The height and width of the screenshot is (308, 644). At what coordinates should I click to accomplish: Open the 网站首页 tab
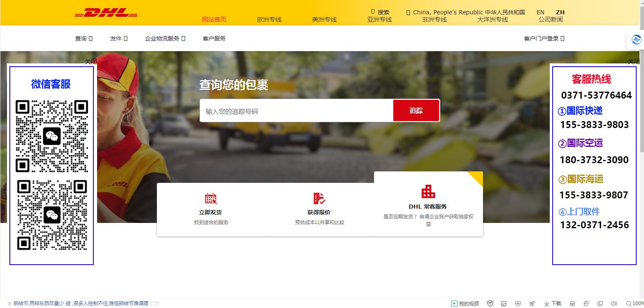[214, 19]
